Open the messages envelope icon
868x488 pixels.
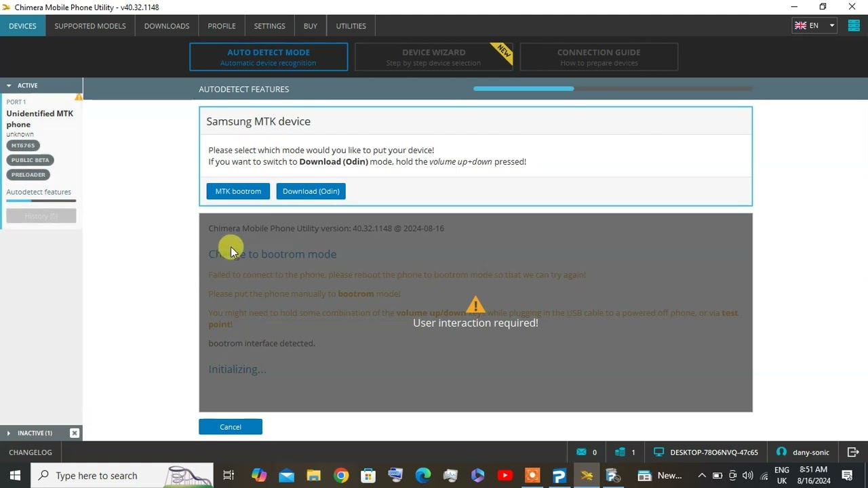coord(582,452)
